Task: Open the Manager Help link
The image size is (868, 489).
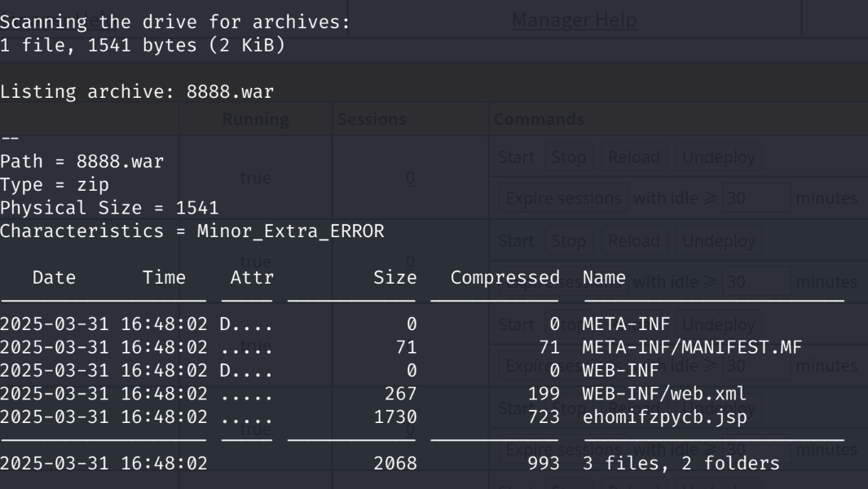Action: tap(574, 20)
